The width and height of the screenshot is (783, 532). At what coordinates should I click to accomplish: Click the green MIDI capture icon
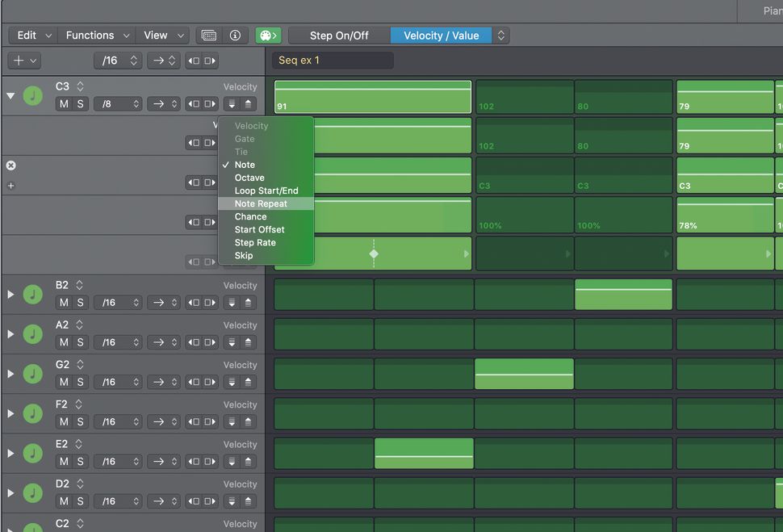[x=268, y=36]
